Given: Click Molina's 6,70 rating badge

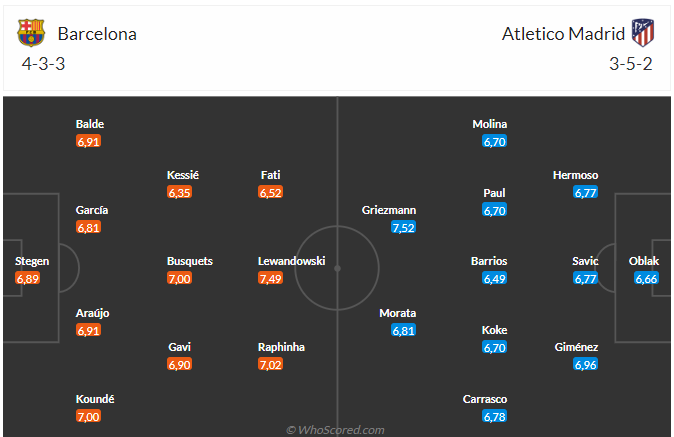Looking at the screenshot, I should 494,142.
